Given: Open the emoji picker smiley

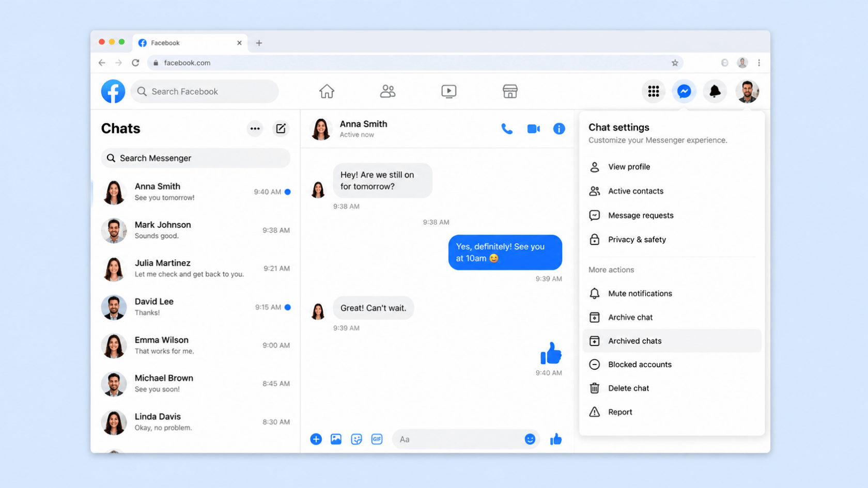Looking at the screenshot, I should pos(530,439).
